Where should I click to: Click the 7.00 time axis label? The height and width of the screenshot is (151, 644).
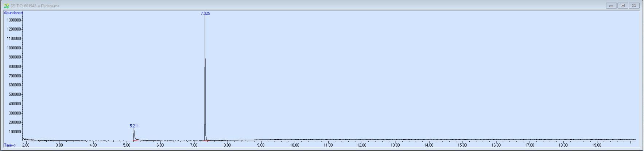tap(194, 145)
